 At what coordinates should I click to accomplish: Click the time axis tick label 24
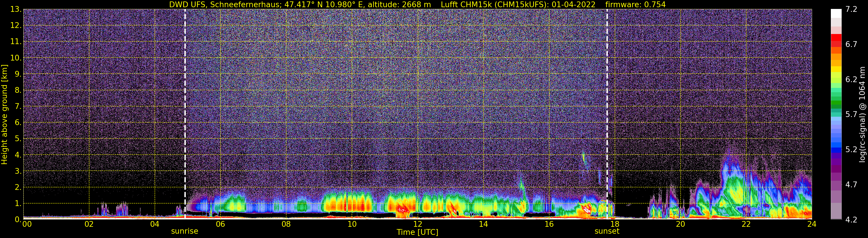tap(812, 224)
